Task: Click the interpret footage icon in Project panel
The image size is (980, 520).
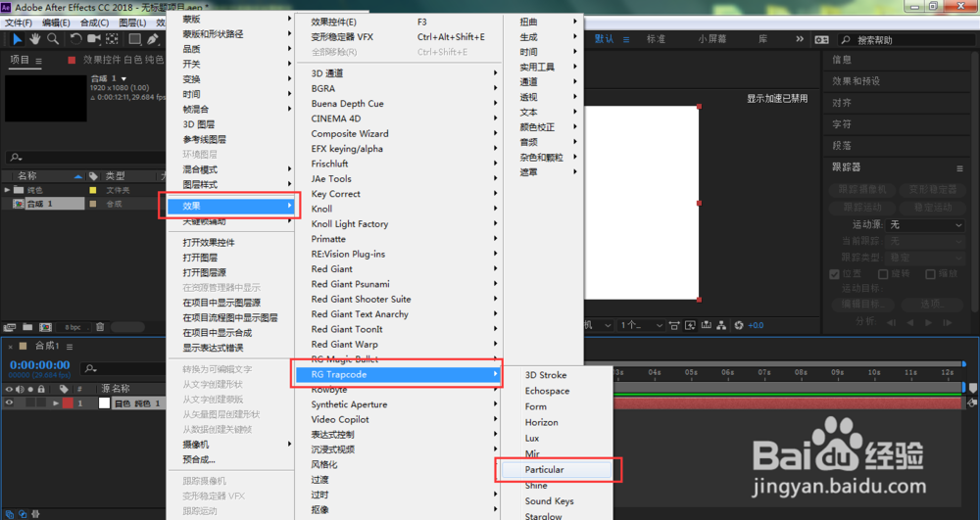Action: point(10,326)
